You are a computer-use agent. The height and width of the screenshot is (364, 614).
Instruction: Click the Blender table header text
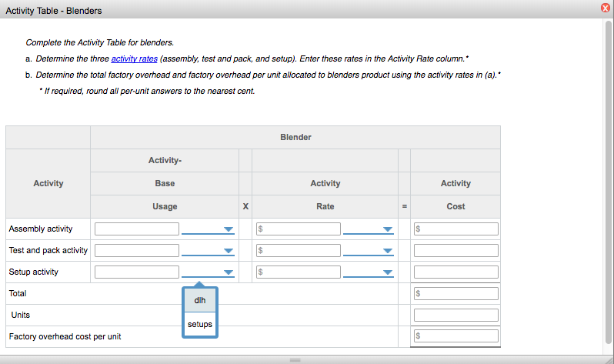tap(295, 137)
